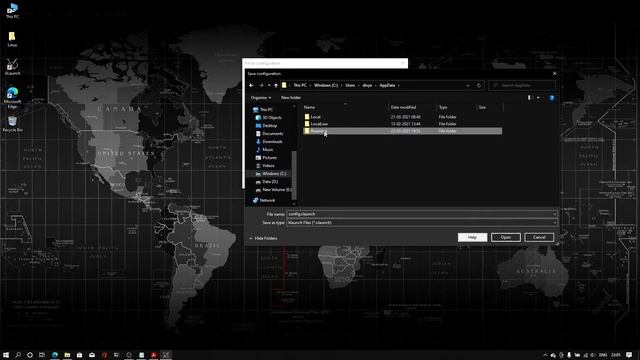
Task: Click This PC in address path
Action: (x=300, y=85)
